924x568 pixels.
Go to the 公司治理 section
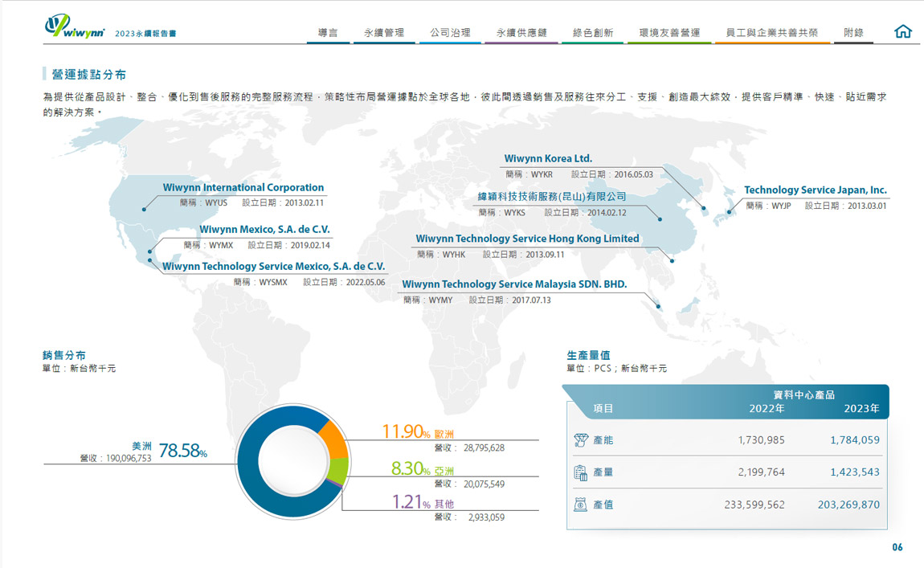450,33
